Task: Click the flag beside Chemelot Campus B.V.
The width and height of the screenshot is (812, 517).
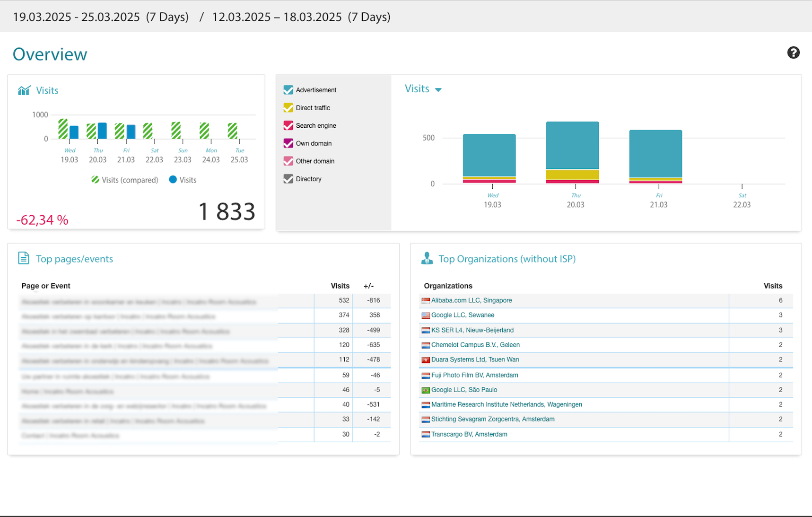Action: [426, 345]
